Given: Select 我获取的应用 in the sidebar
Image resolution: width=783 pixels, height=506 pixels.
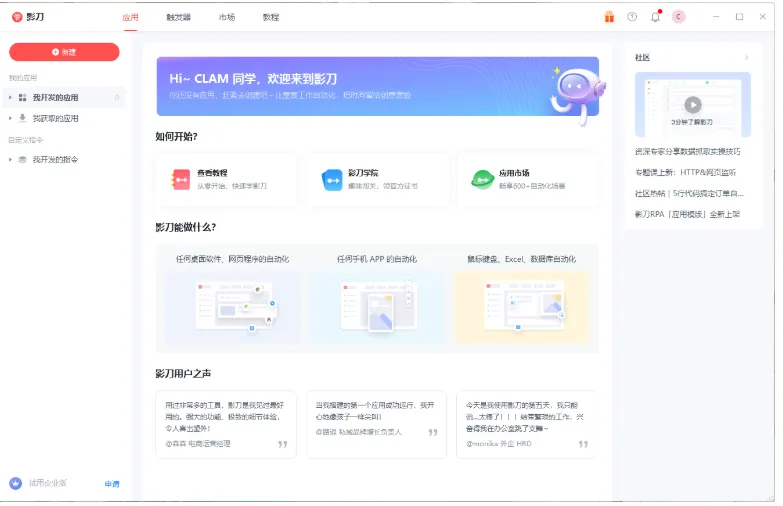Looking at the screenshot, I should coord(55,118).
